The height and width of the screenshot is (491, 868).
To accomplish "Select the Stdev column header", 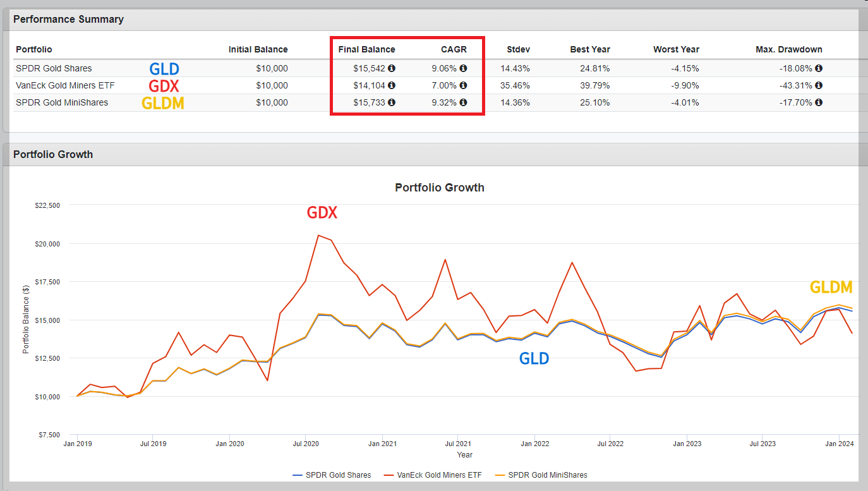I will click(x=518, y=49).
